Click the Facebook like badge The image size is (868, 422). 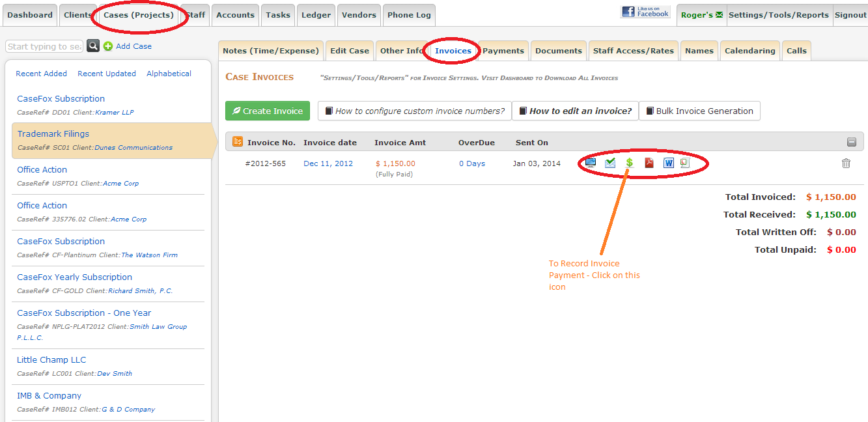[645, 12]
